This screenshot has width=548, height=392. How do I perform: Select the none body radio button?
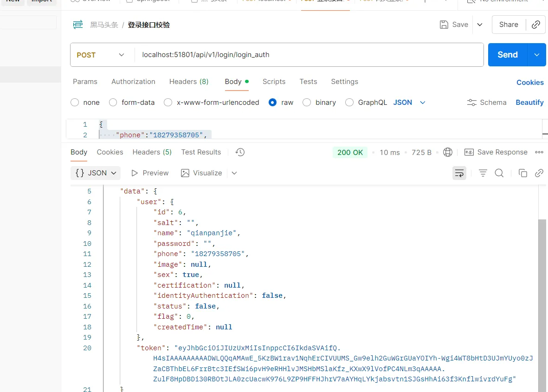point(75,103)
